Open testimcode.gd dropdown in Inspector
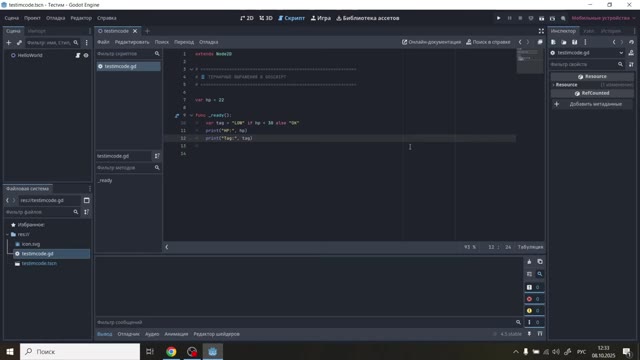Screen dimensions: 640x360 (x=621, y=53)
